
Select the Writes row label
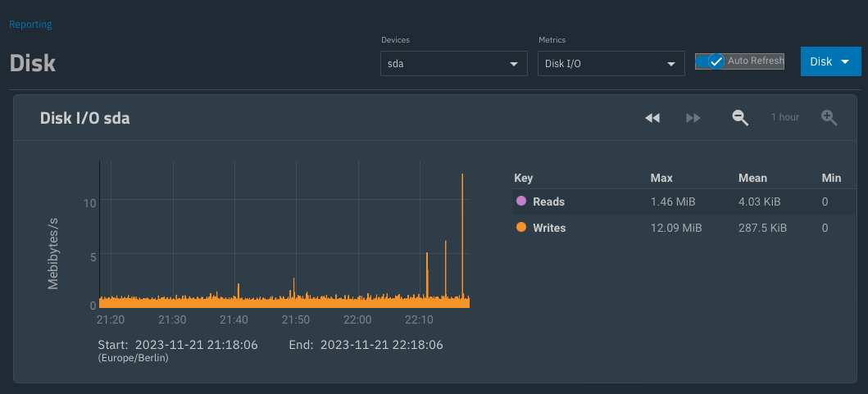click(549, 228)
